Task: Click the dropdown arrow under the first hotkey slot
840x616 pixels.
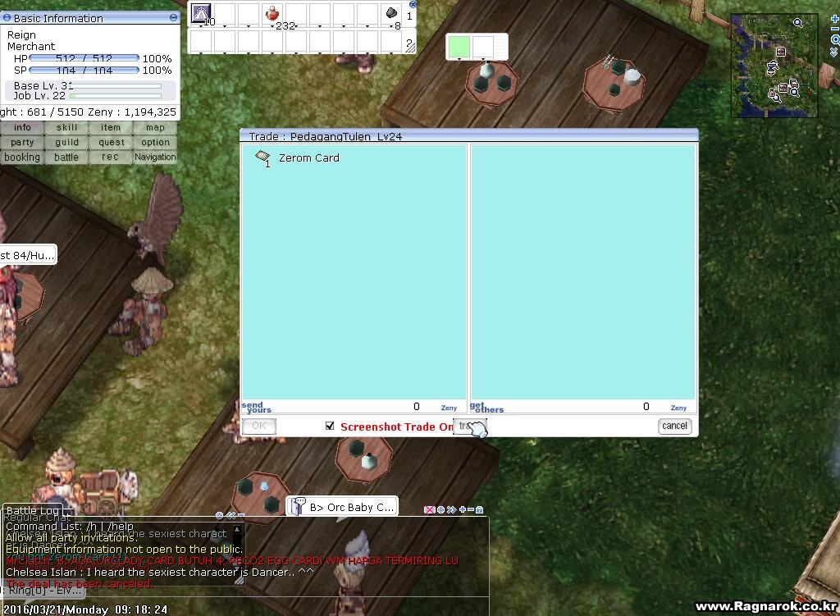Action: pos(201,25)
